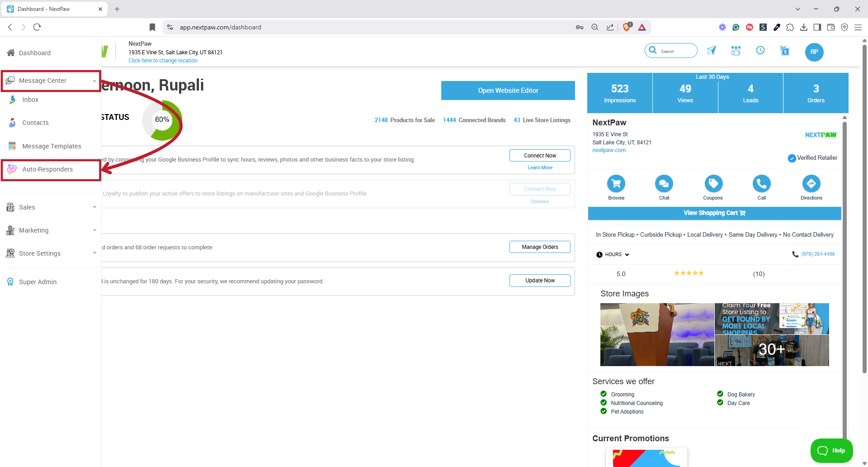Click the Brave Shields icon in address bar
The height and width of the screenshot is (467, 868).
point(627,27)
